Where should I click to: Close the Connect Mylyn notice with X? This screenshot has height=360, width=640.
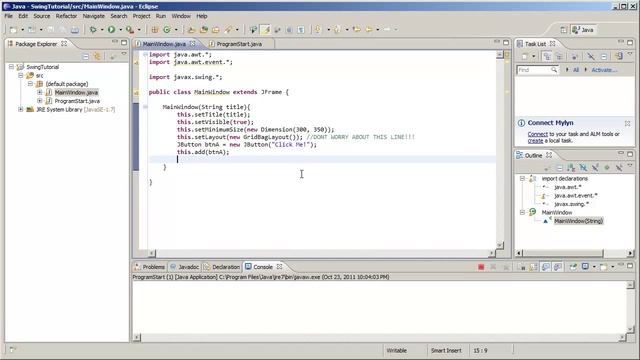click(x=627, y=123)
